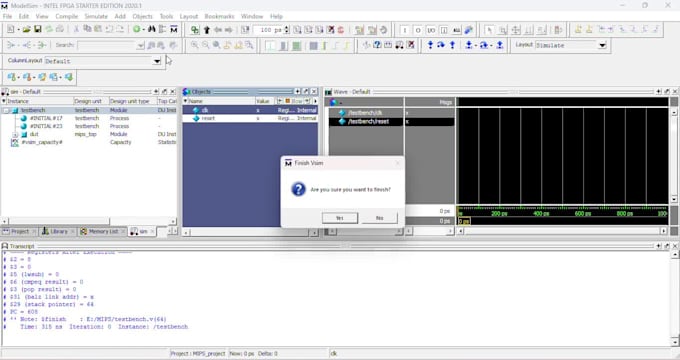Image resolution: width=680 pixels, height=360 pixels.
Task: Click the blue question mark help icon
Action: [377, 45]
